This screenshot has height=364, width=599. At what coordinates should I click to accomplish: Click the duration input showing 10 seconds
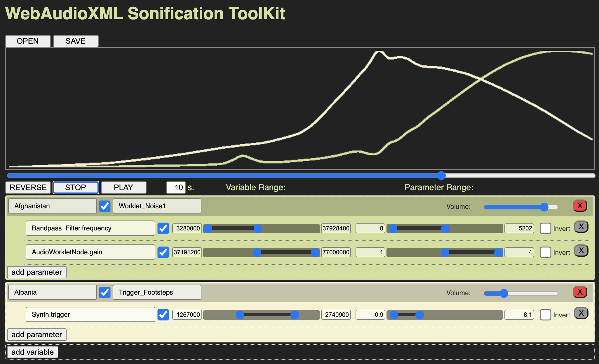tap(176, 188)
